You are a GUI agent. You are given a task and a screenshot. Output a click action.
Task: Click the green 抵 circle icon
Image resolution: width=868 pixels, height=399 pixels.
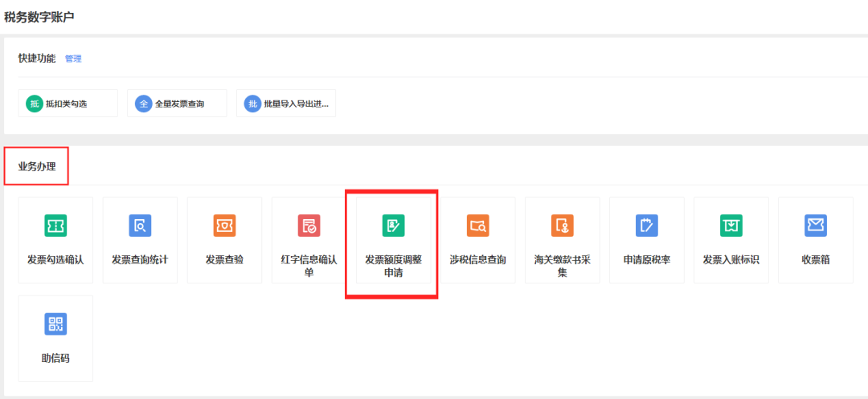(35, 104)
